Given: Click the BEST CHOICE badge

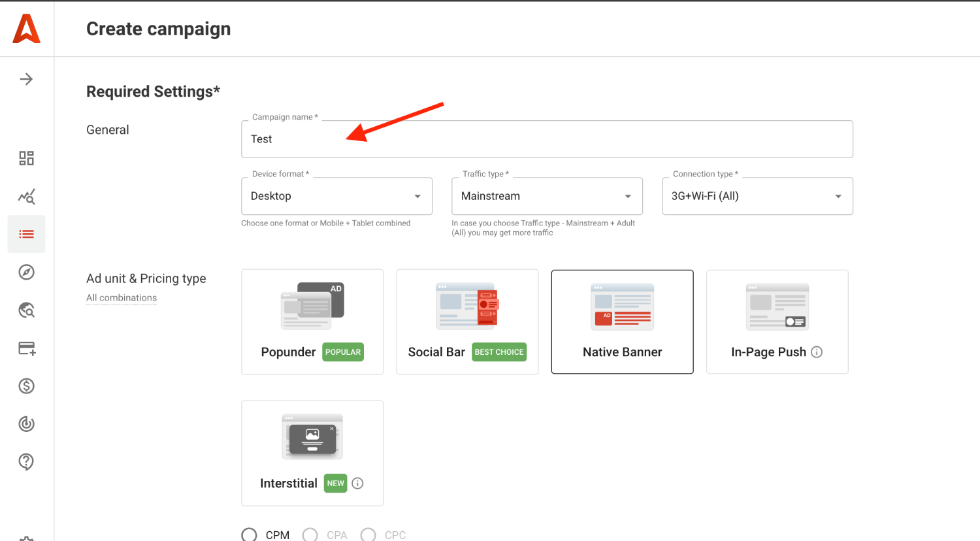Looking at the screenshot, I should coord(499,352).
